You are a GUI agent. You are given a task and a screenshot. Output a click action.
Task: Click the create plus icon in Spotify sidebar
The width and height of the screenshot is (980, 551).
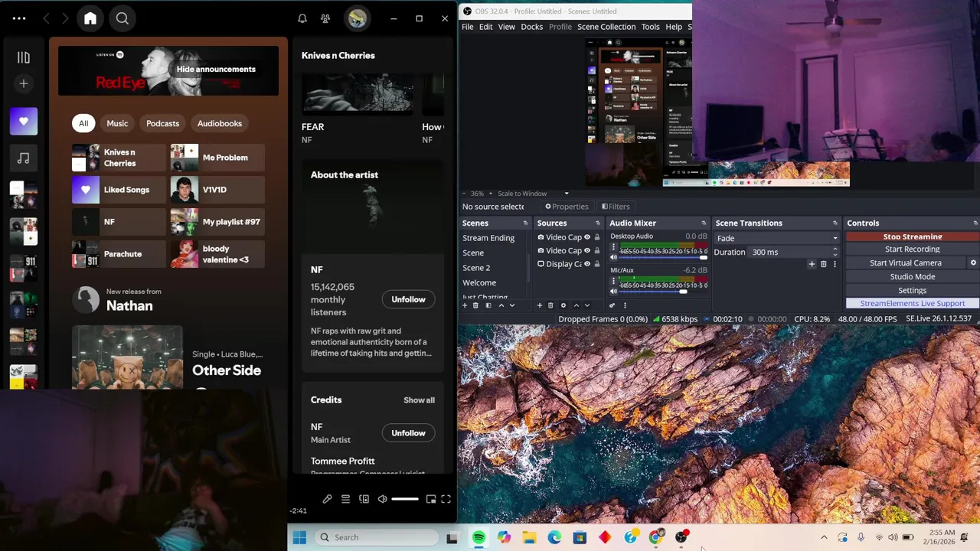(x=24, y=83)
